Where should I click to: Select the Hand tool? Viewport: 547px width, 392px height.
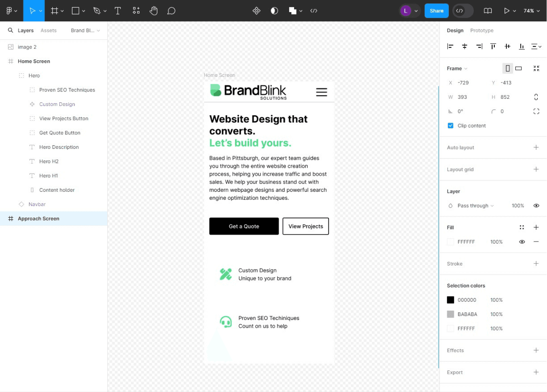(153, 11)
